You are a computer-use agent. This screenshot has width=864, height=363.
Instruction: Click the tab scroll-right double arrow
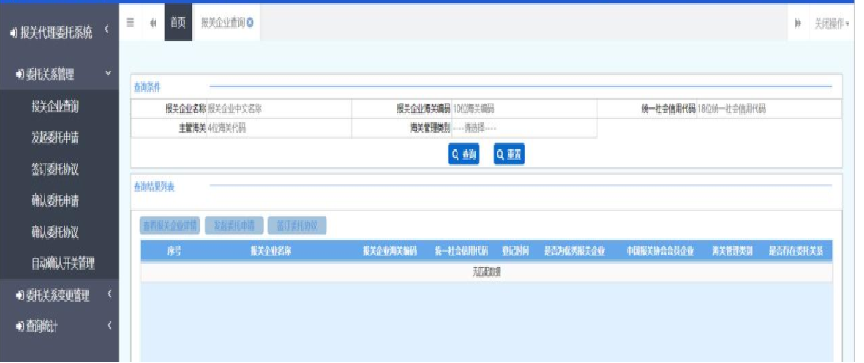(798, 23)
